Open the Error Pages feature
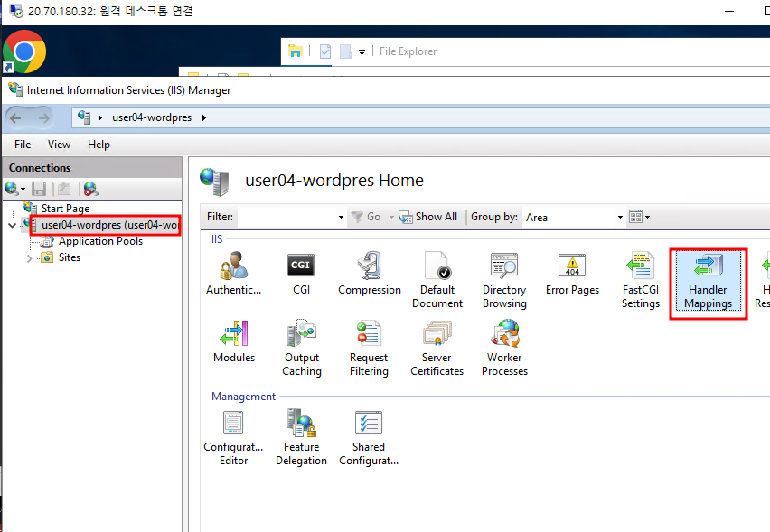The width and height of the screenshot is (770, 532). coord(572,274)
